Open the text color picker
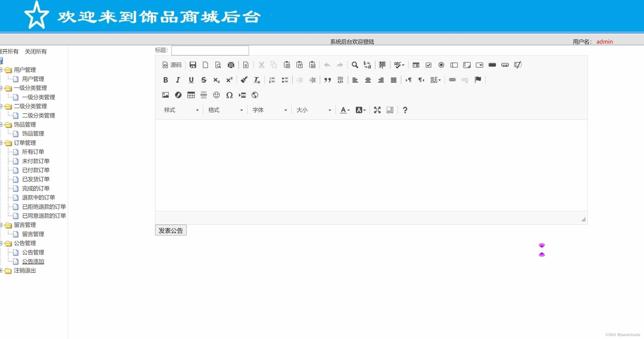The width and height of the screenshot is (644, 339). 344,110
